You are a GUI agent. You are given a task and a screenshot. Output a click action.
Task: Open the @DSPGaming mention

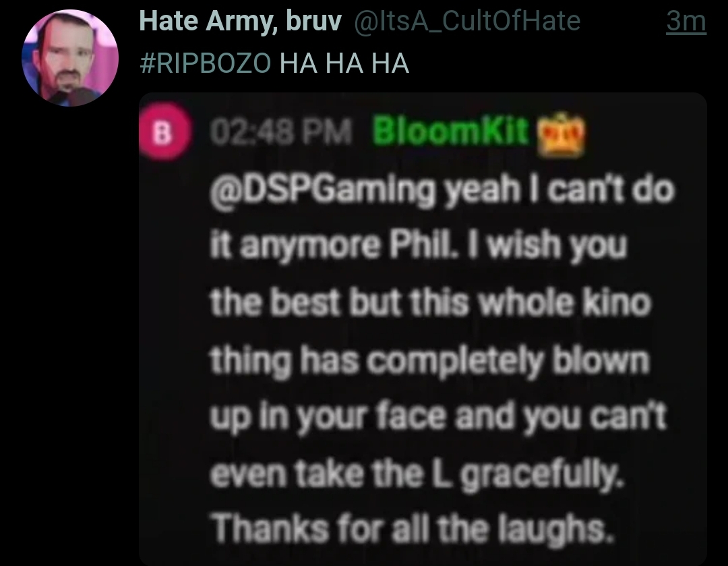point(322,190)
